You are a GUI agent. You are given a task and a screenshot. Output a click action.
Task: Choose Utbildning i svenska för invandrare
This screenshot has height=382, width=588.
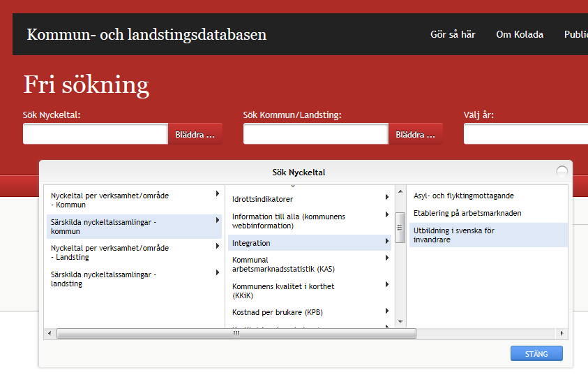[x=488, y=235]
